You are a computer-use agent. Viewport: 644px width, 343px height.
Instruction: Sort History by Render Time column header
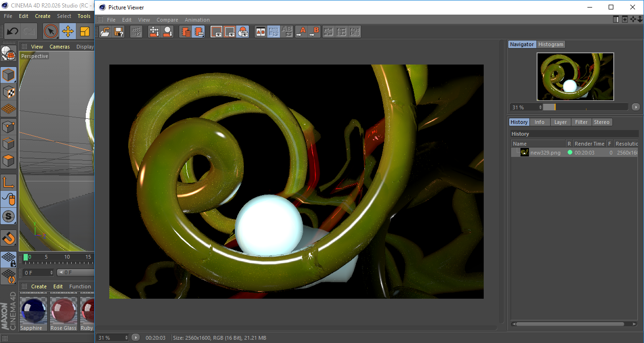[589, 144]
